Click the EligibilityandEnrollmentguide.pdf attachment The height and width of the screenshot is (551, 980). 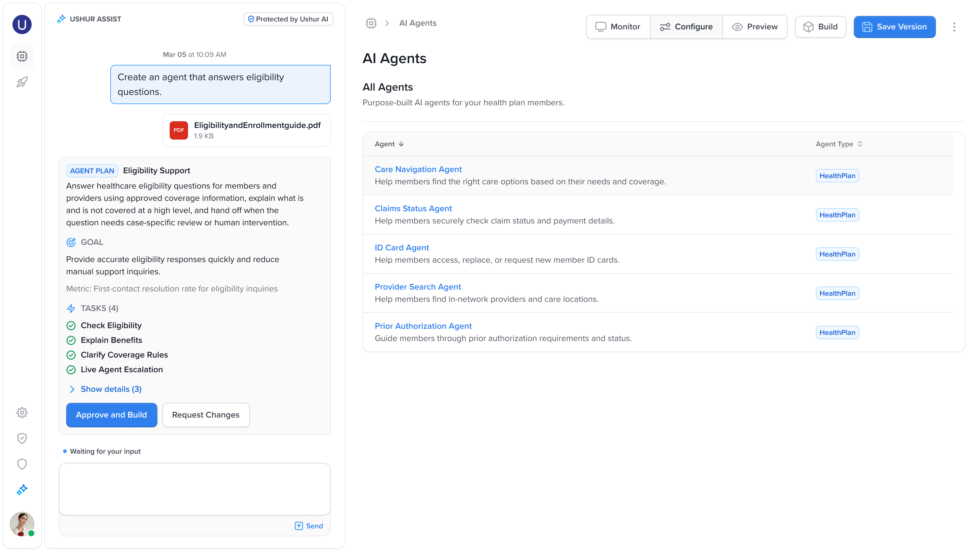pos(247,130)
